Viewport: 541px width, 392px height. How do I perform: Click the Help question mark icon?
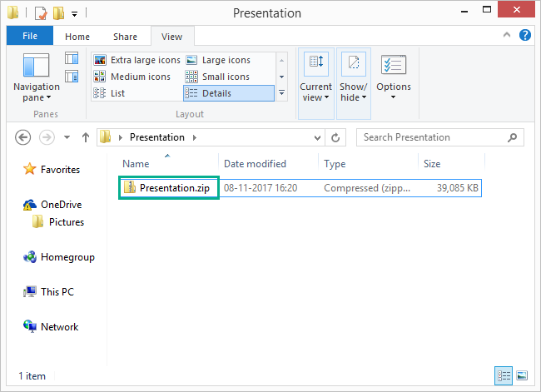click(525, 35)
